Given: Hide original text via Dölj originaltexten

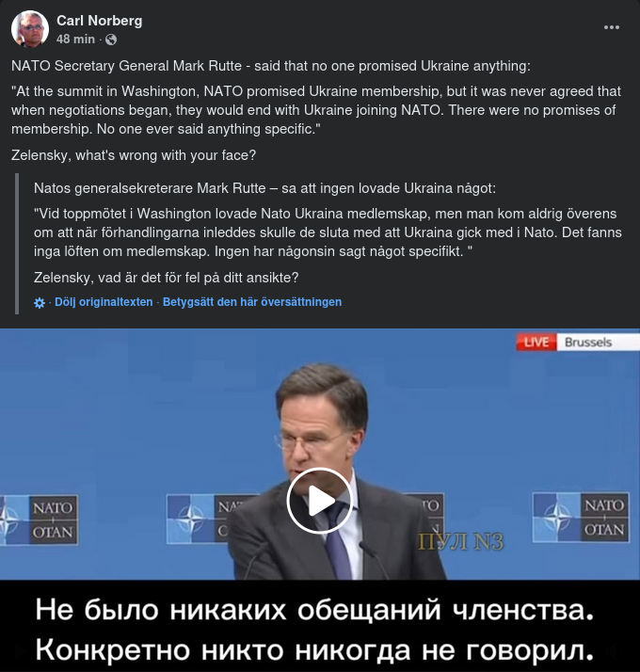Looking at the screenshot, I should pos(104,302).
